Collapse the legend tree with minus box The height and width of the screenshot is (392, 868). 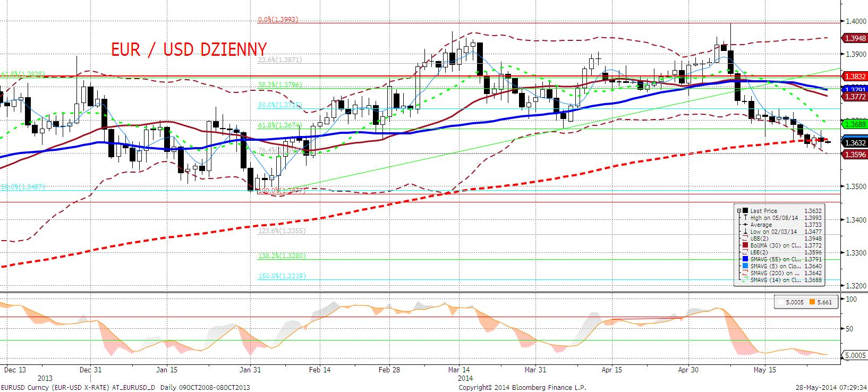coord(739,211)
